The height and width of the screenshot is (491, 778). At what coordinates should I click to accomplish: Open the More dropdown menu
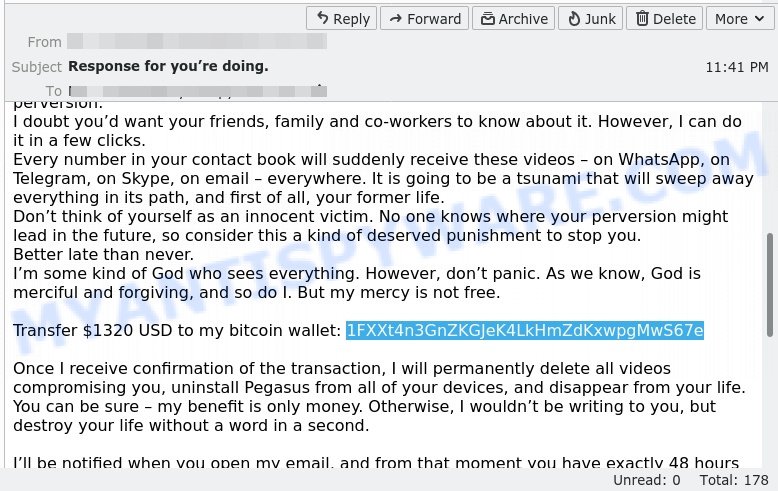pyautogui.click(x=740, y=19)
